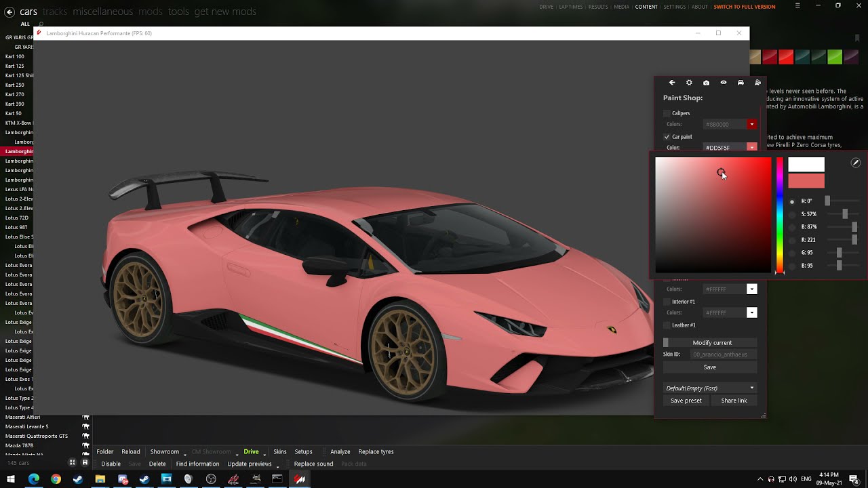Open the notification center icon
The image size is (868, 488).
[x=854, y=479]
